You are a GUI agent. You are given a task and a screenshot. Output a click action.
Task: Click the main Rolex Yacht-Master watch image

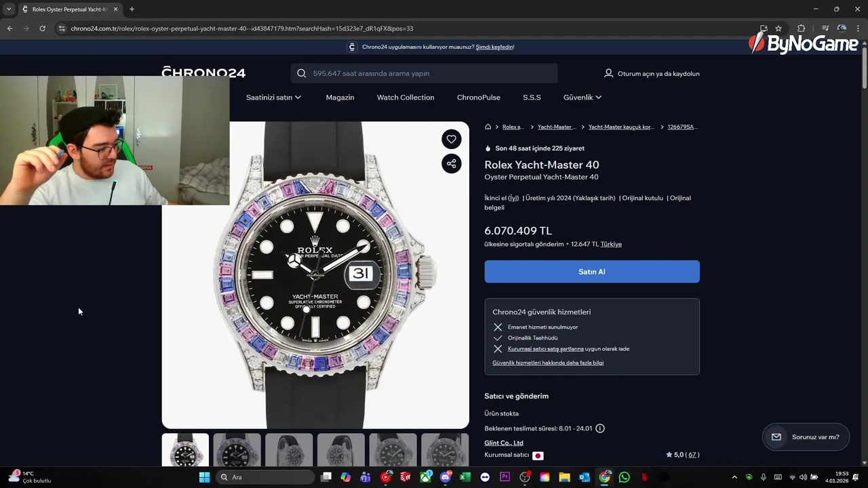[x=315, y=275]
